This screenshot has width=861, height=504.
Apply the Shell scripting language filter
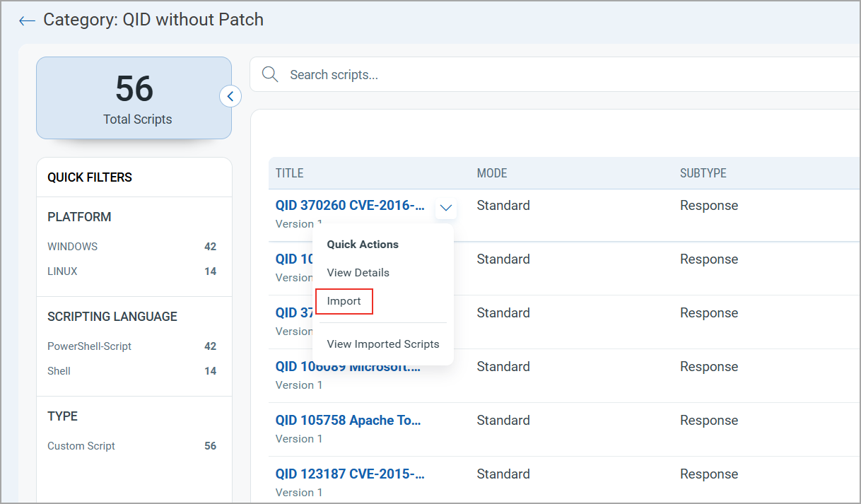click(x=59, y=370)
